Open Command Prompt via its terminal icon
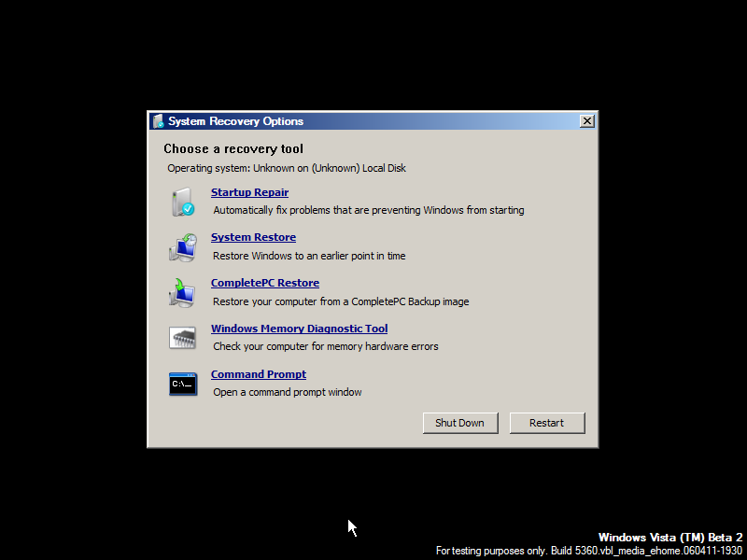This screenshot has width=747, height=560. [183, 384]
